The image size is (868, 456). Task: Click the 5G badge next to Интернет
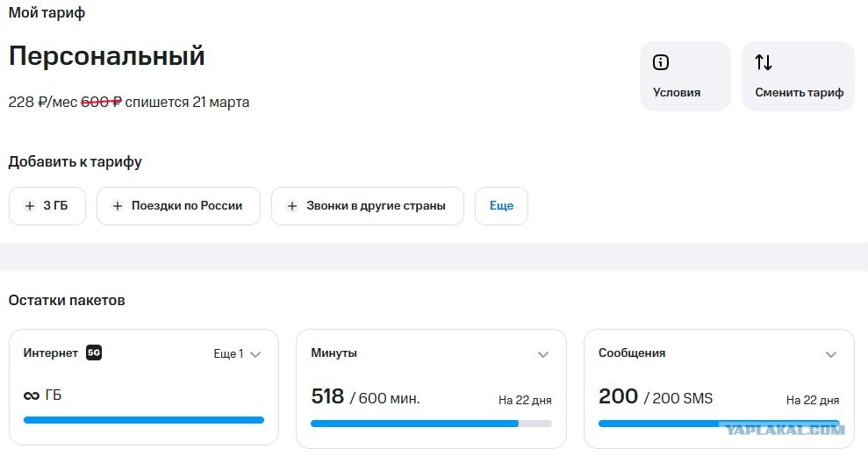(x=94, y=353)
